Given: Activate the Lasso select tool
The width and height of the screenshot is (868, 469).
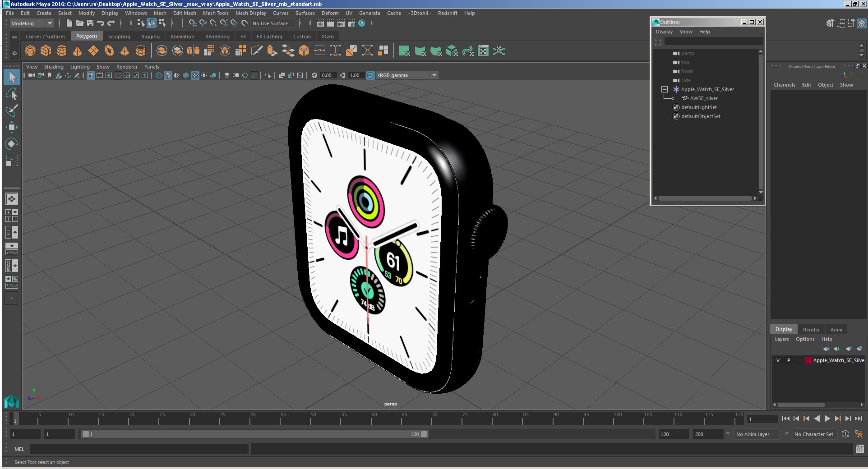Looking at the screenshot, I should (x=12, y=94).
